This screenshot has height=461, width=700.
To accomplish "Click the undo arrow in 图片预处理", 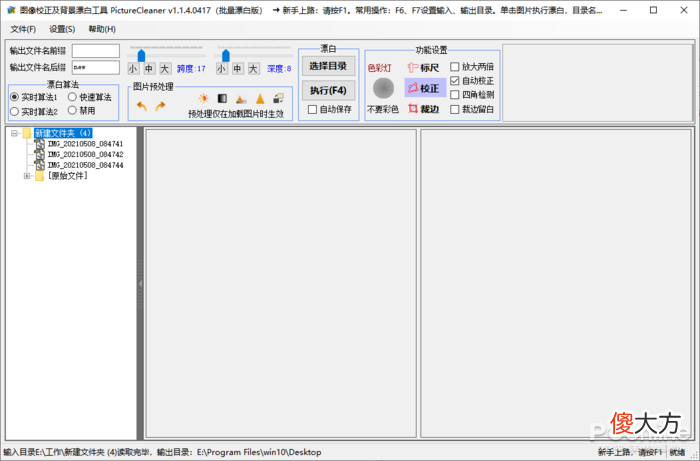I will (x=142, y=106).
